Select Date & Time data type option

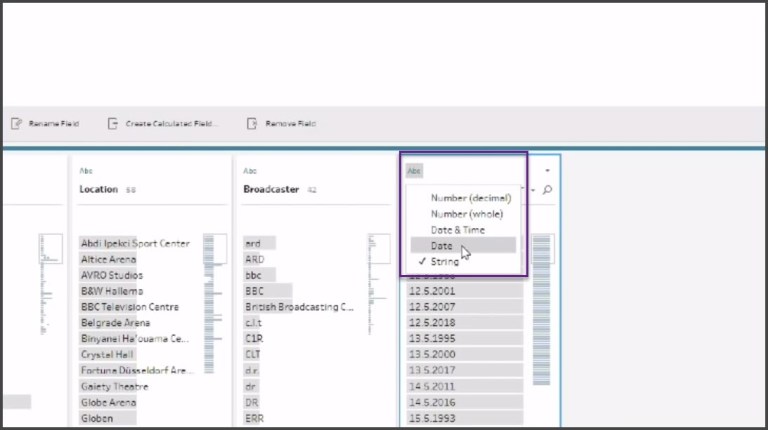[x=459, y=229]
